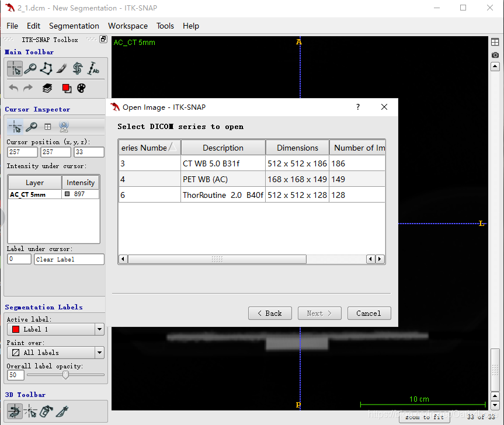
Task: Click the Back button
Action: pos(270,313)
